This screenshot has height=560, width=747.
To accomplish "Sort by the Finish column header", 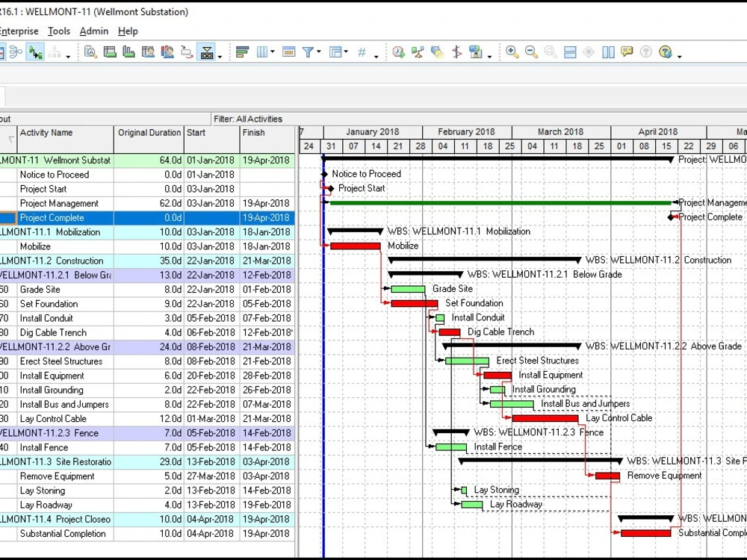I will [x=267, y=140].
